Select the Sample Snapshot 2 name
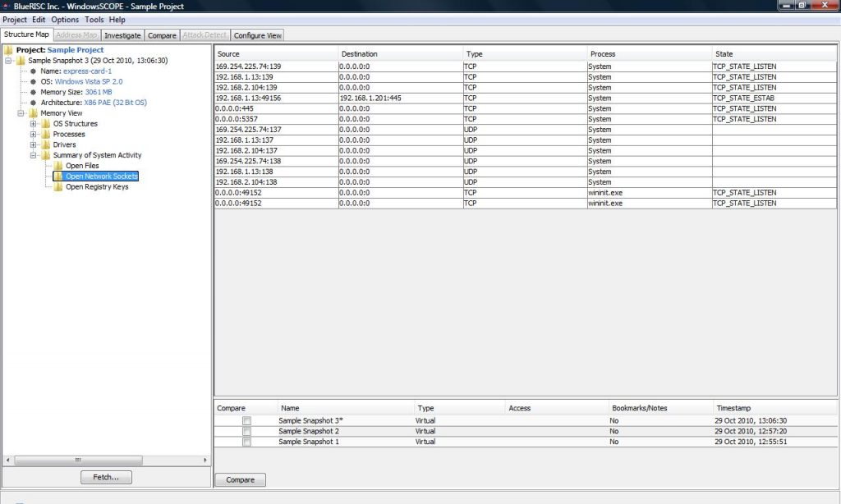841x504 pixels. [309, 431]
